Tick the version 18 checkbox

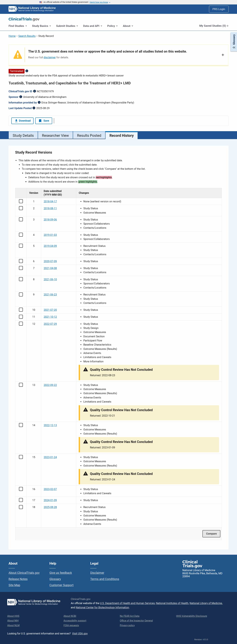[x=21, y=507]
